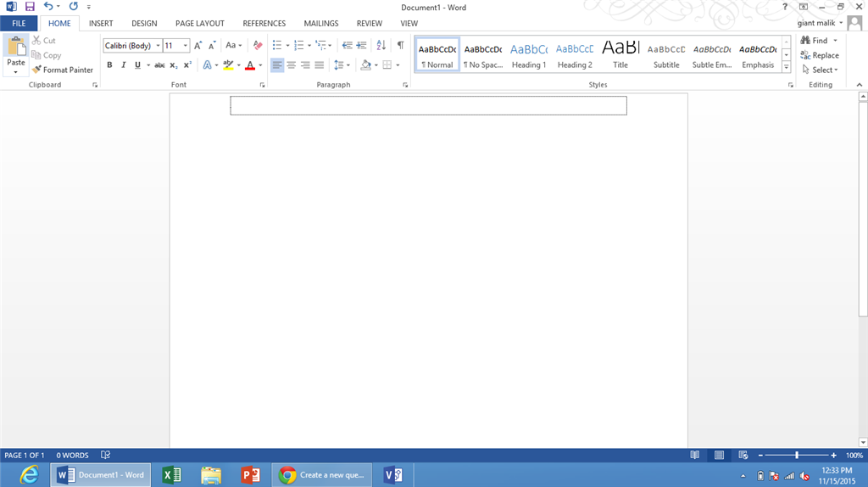Click the Save icon in Quick Access Toolbar
The image size is (868, 487).
(30, 7)
